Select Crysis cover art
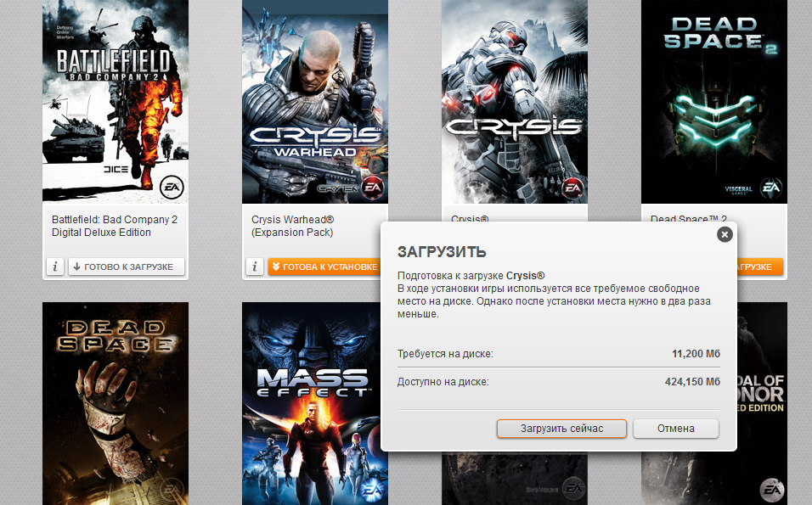812x505 pixels. point(515,101)
